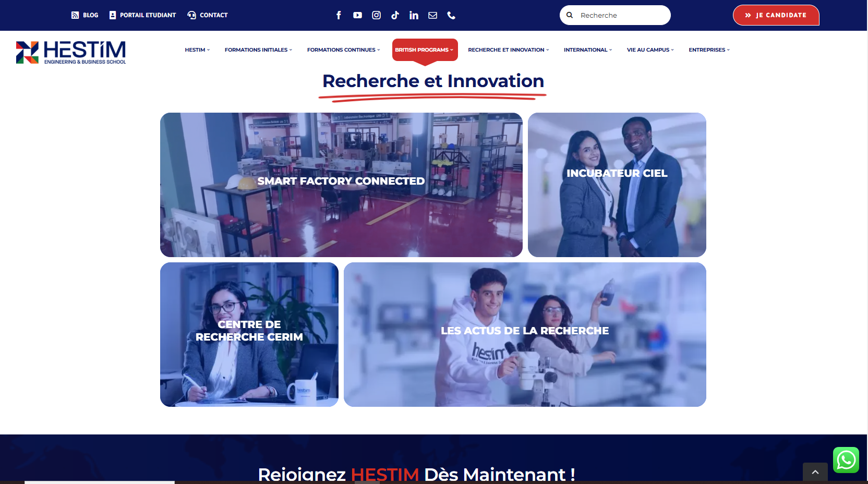
Task: Click the email envelope icon
Action: click(x=432, y=15)
